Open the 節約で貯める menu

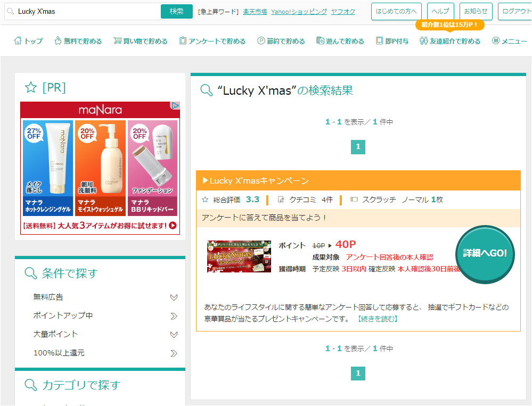point(281,41)
